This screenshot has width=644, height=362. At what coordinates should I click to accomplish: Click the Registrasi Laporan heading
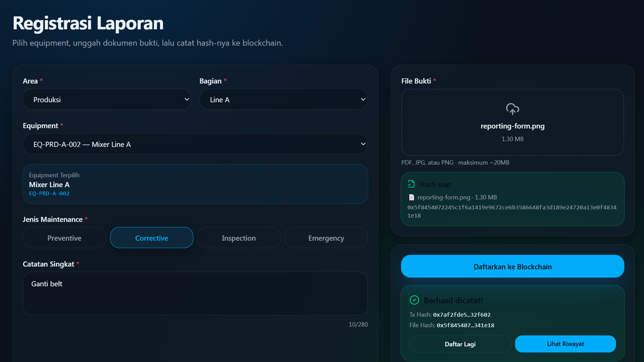(88, 23)
